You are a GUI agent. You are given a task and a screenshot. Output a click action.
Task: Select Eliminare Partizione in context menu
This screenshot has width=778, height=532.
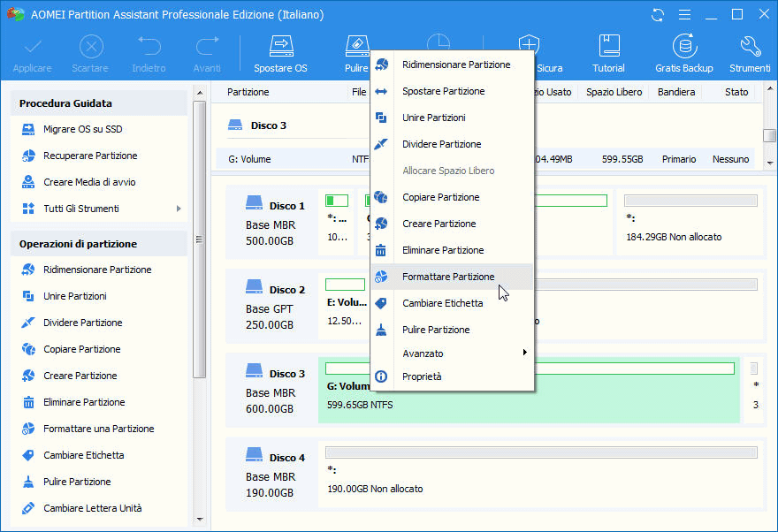click(x=452, y=250)
